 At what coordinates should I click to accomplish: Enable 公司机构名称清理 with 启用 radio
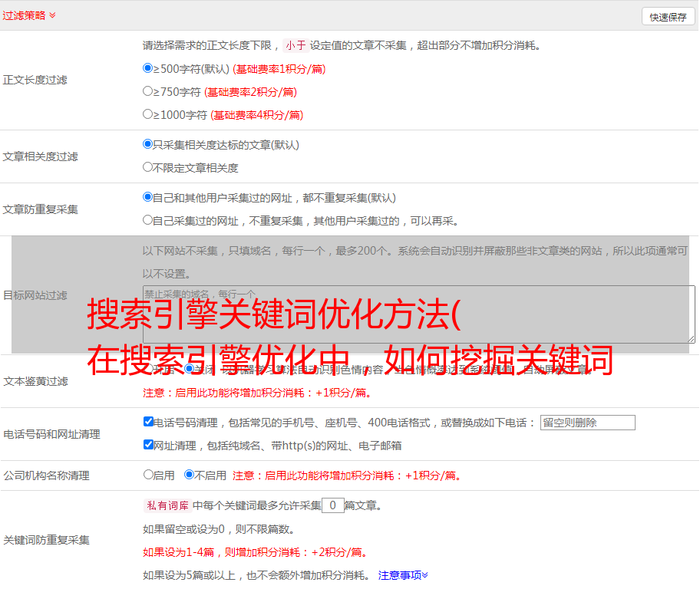click(149, 475)
